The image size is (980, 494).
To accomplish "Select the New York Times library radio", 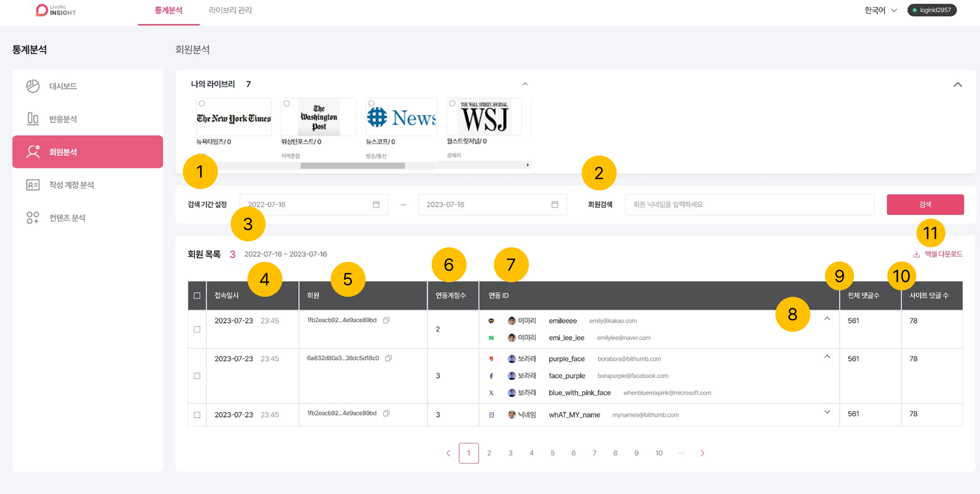I will point(202,104).
